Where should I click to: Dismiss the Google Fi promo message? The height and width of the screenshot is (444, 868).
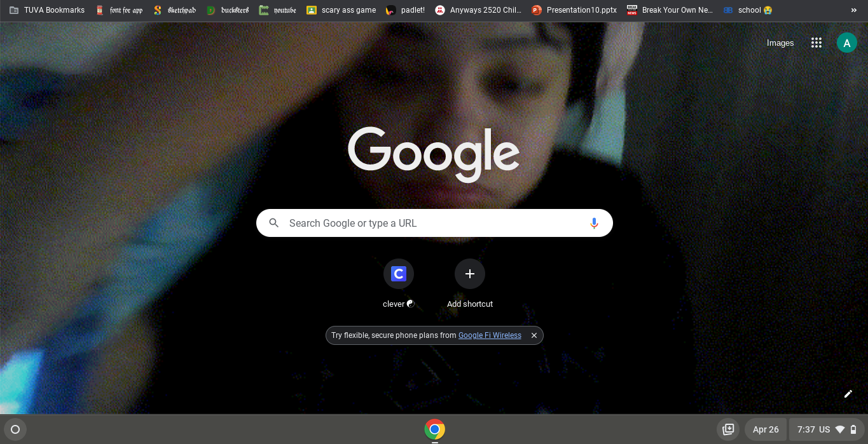[534, 335]
